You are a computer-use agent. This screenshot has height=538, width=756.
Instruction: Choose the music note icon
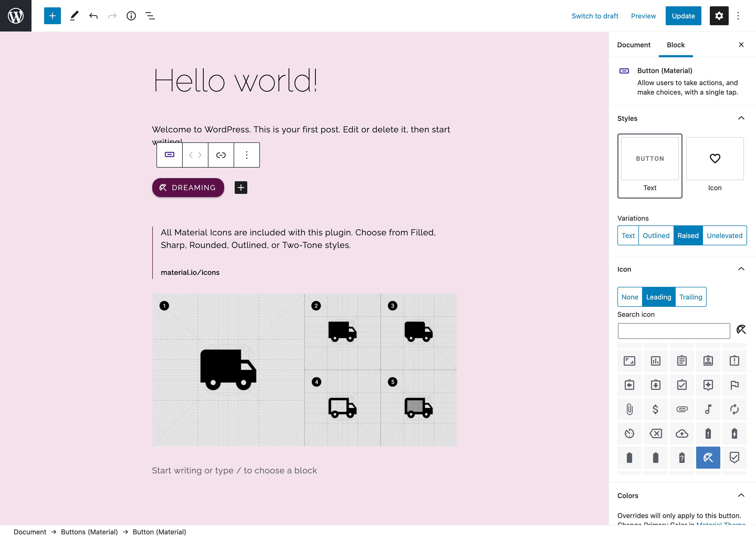[x=708, y=409]
